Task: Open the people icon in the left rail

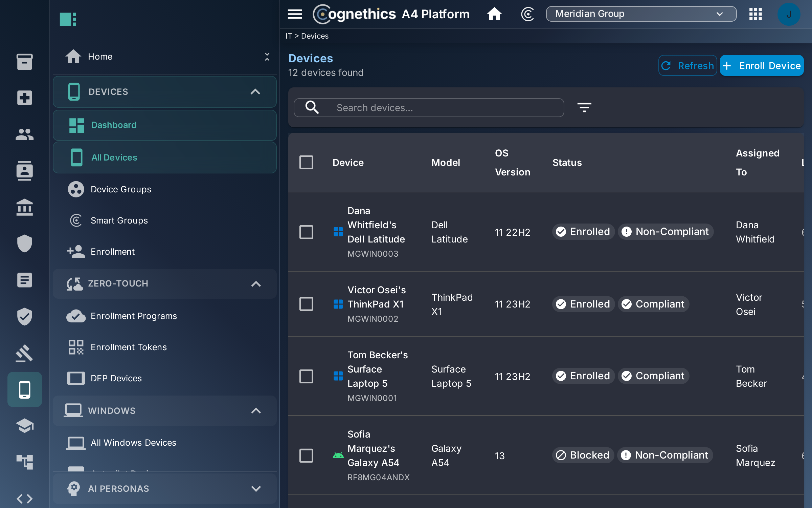Action: click(x=24, y=134)
